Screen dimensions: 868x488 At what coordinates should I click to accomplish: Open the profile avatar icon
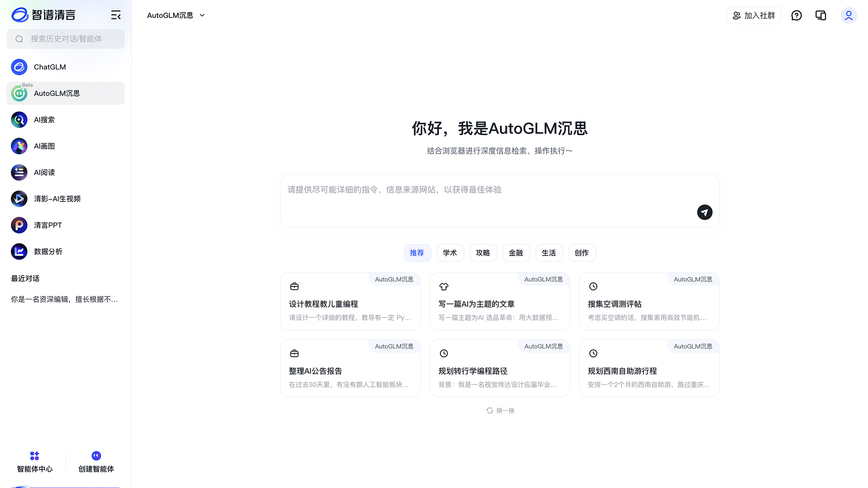(x=848, y=15)
